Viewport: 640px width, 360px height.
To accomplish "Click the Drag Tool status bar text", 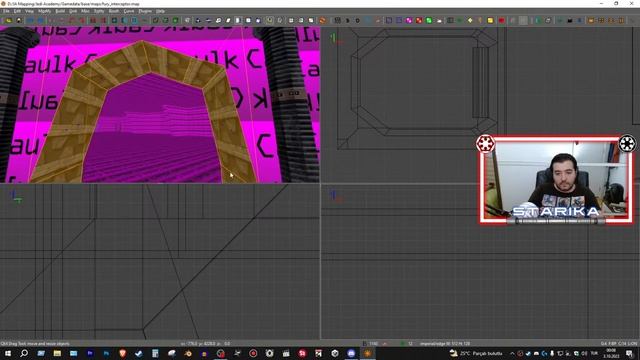I will [x=35, y=344].
